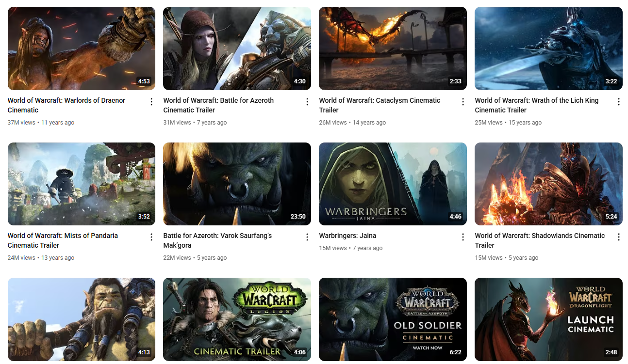Viewport: 628px width, 364px height.
Task: Click the '22M views • 5 years ago' text
Action: (195, 258)
